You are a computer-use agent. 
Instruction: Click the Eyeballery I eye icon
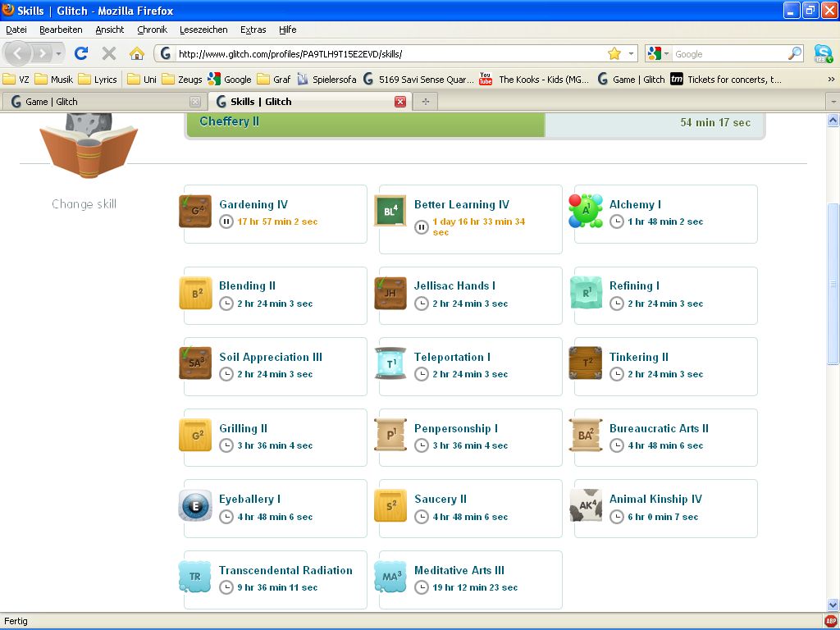pos(194,505)
